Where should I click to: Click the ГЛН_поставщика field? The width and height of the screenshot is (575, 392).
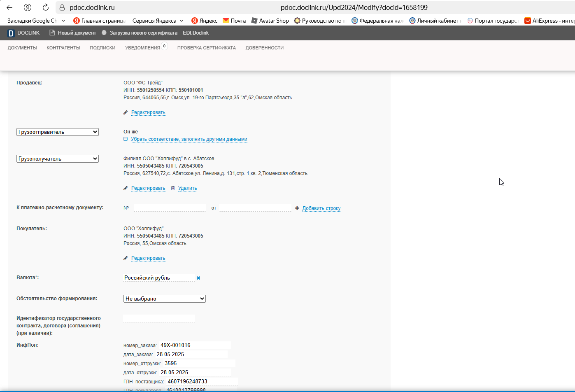coord(203,382)
